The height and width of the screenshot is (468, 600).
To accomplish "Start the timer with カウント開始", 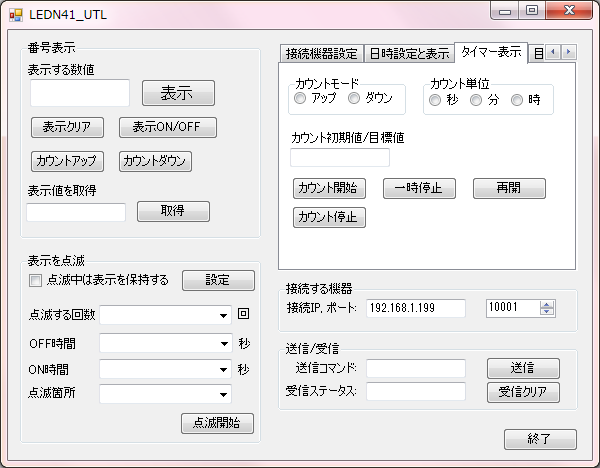I will (329, 188).
